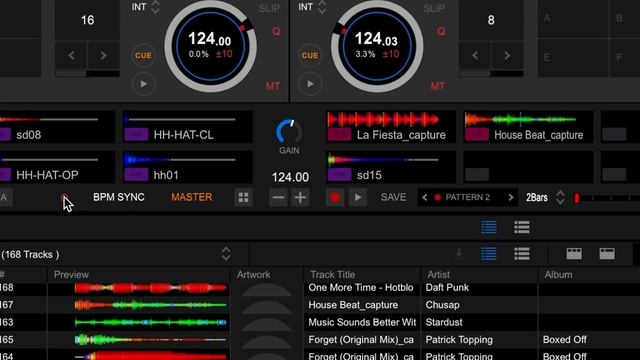
Task: Click magenta mode button on House Beat_capture
Action: pyautogui.click(x=477, y=134)
